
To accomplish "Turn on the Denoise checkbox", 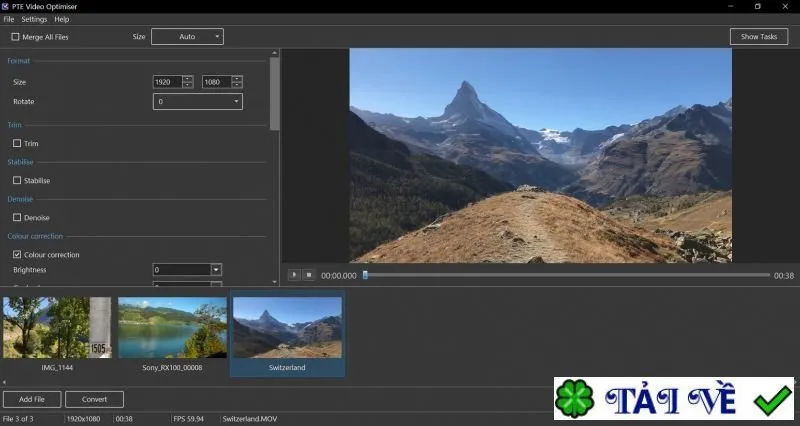I will [x=17, y=217].
